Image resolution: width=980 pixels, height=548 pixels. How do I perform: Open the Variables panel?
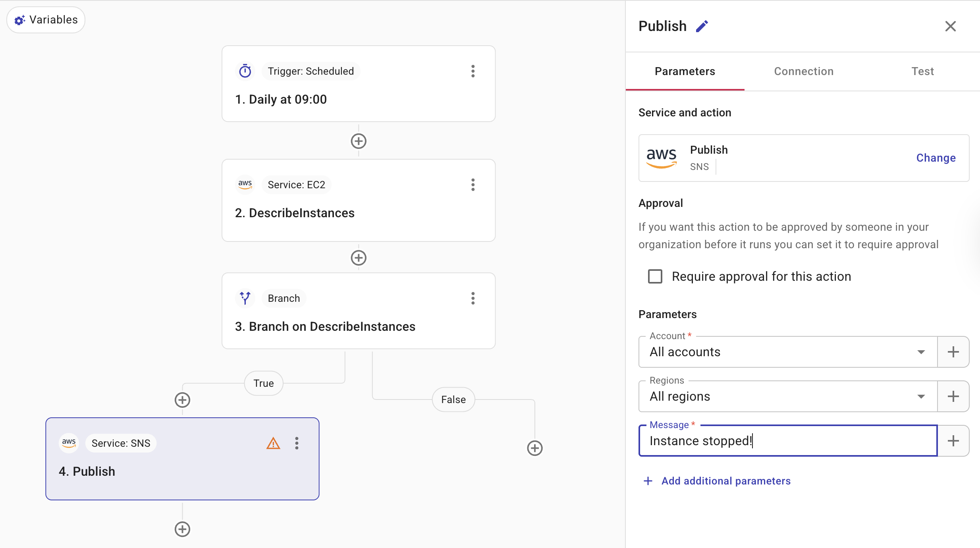coord(46,20)
